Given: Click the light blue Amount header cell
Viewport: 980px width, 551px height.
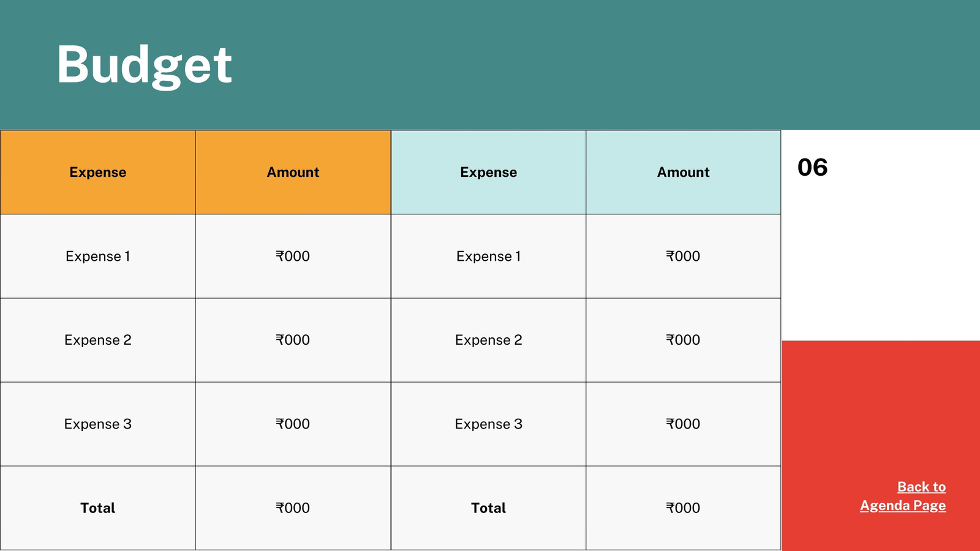Looking at the screenshot, I should click(684, 173).
